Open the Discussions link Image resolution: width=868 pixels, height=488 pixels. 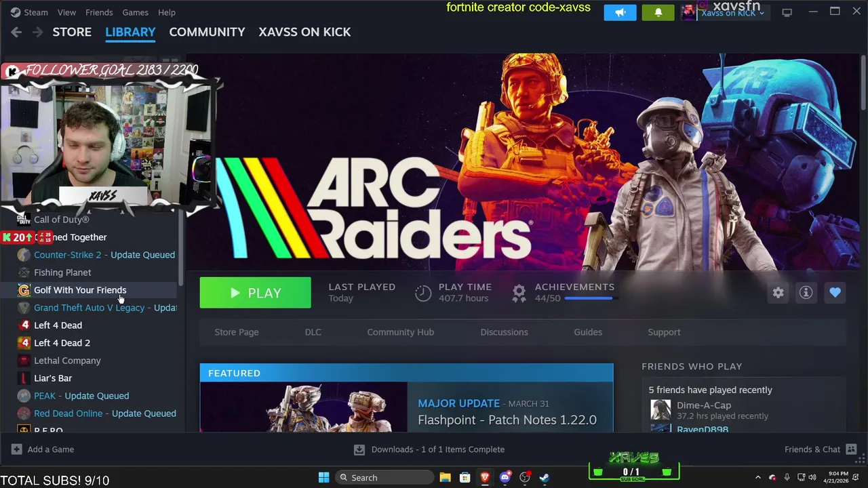(504, 332)
